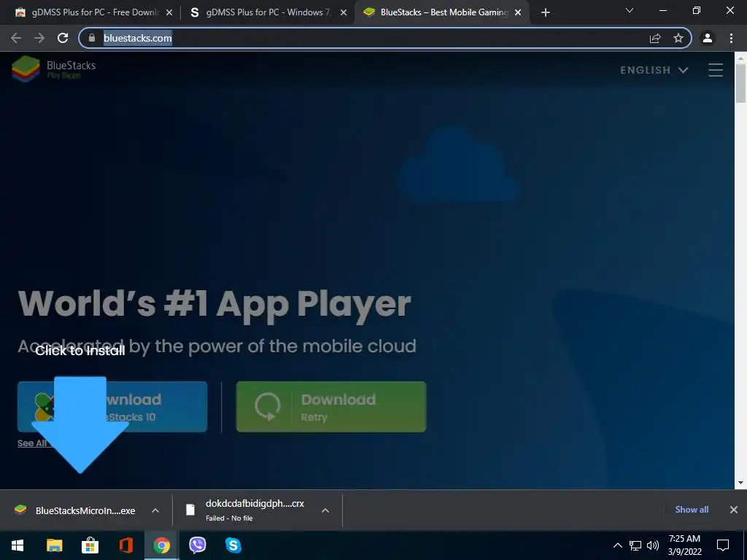Open Microsoft Store from taskbar
This screenshot has height=560, width=747.
tap(90, 545)
